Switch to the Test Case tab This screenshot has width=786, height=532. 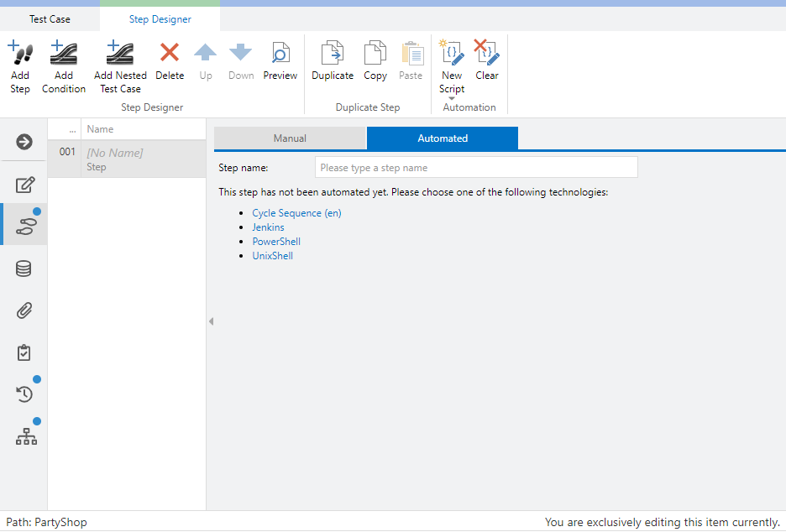(x=50, y=19)
